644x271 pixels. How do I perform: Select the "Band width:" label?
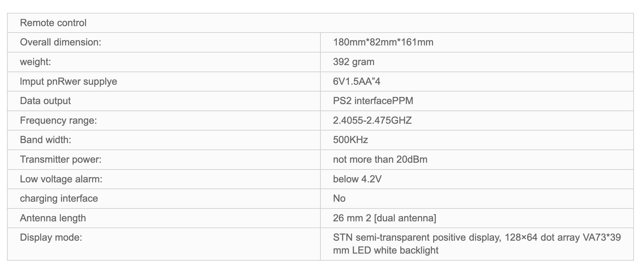[45, 140]
